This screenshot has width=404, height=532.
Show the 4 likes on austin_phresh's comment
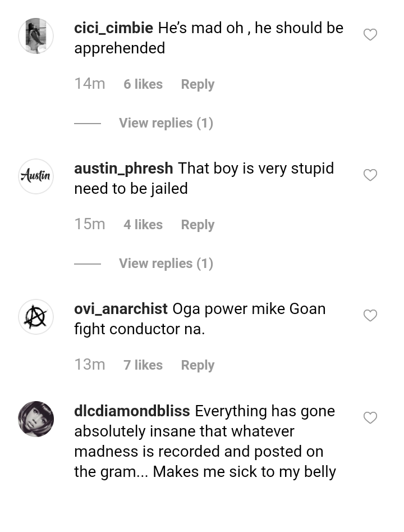[x=143, y=225]
